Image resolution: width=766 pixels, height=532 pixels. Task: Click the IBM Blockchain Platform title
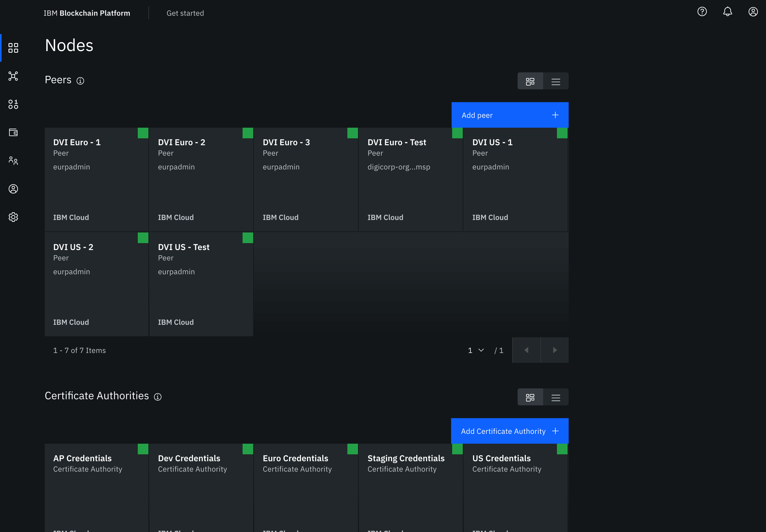(x=87, y=13)
